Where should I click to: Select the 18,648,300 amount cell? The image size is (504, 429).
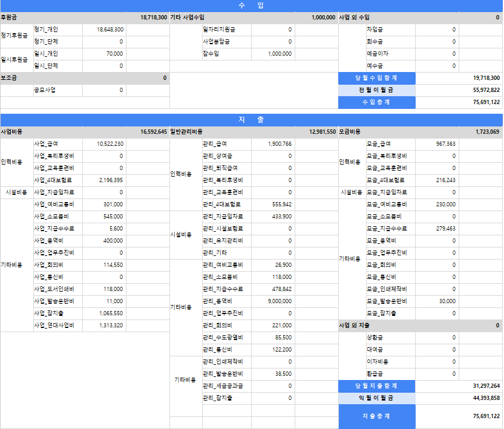click(104, 30)
